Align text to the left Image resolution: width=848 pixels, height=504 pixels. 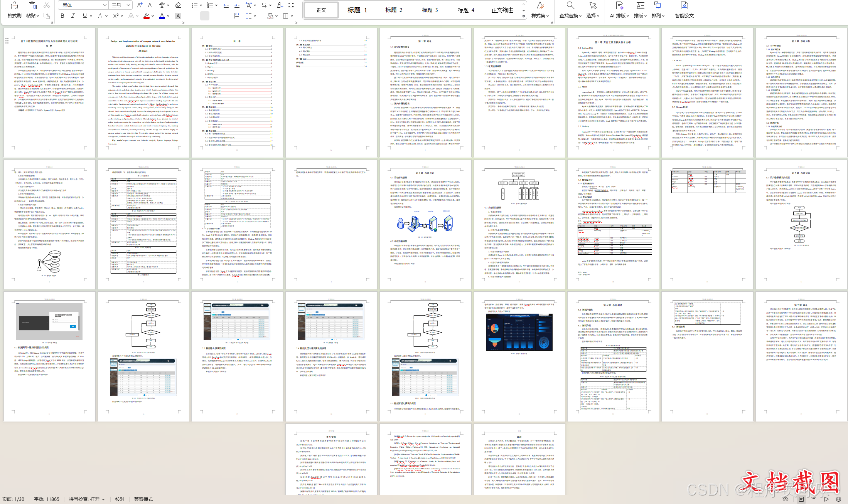[x=194, y=16]
